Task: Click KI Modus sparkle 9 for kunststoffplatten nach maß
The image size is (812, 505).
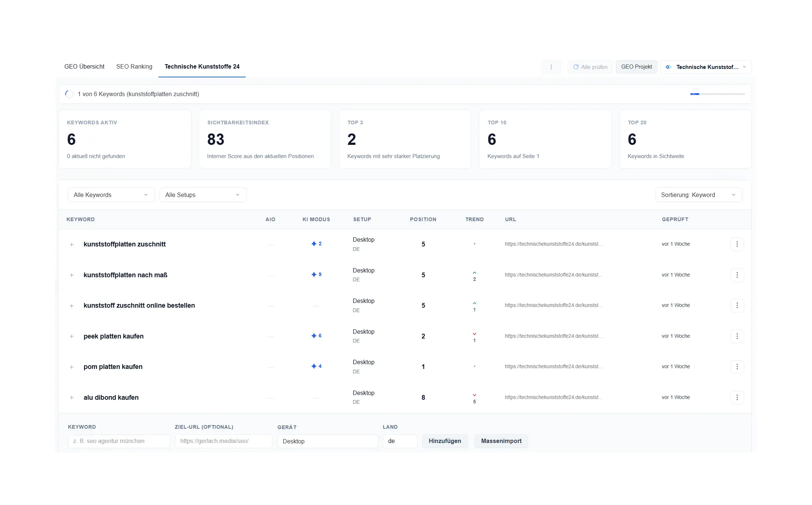Action: point(316,275)
